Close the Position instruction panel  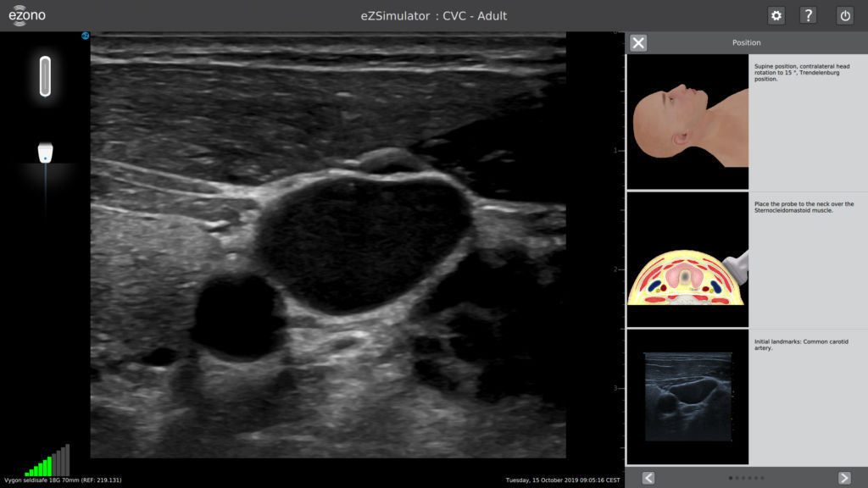click(638, 43)
